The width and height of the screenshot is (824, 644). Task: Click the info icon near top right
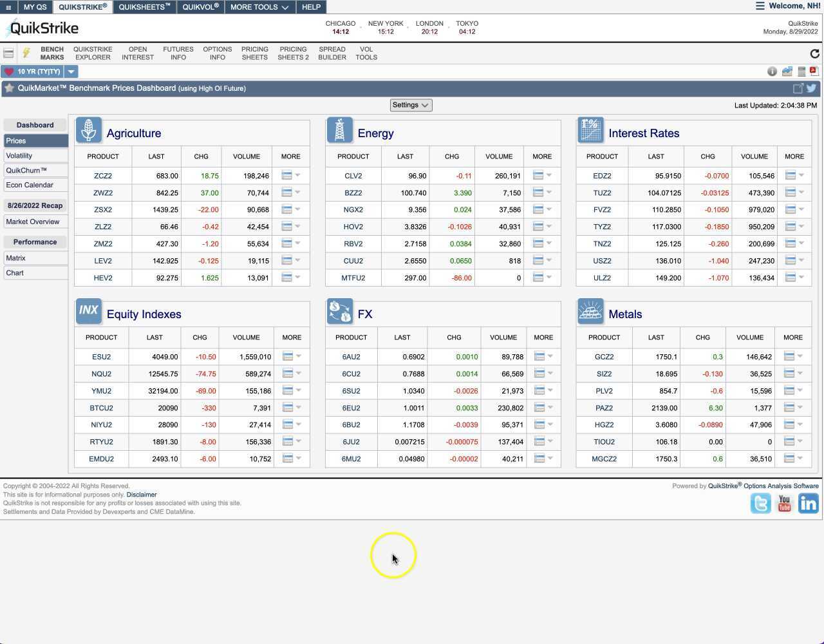pyautogui.click(x=772, y=71)
